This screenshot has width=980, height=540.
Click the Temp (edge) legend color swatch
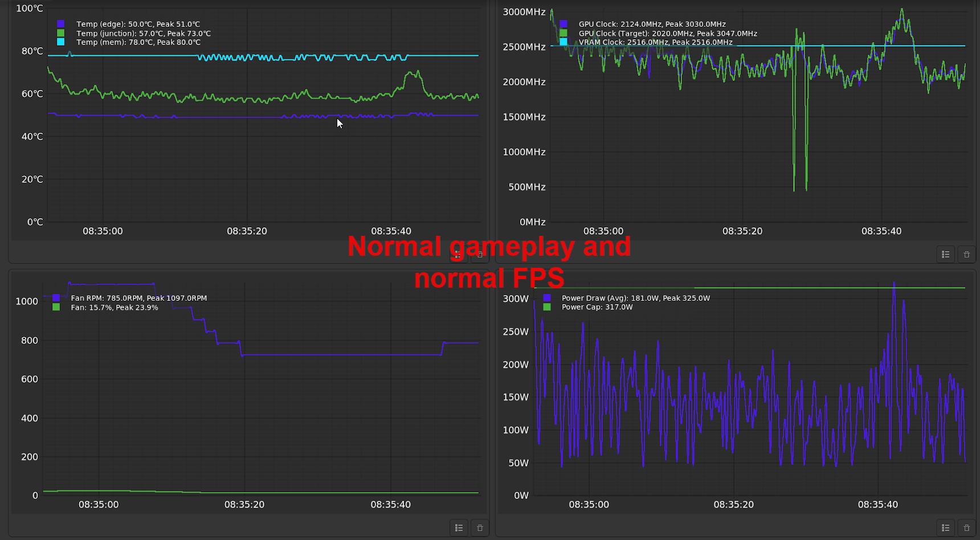pos(61,24)
